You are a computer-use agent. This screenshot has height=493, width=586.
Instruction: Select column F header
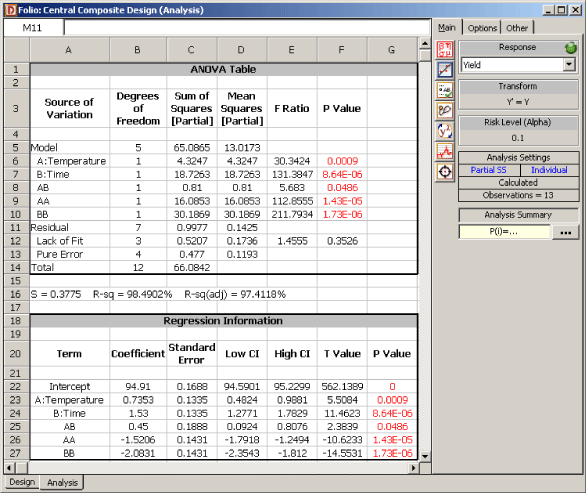342,50
